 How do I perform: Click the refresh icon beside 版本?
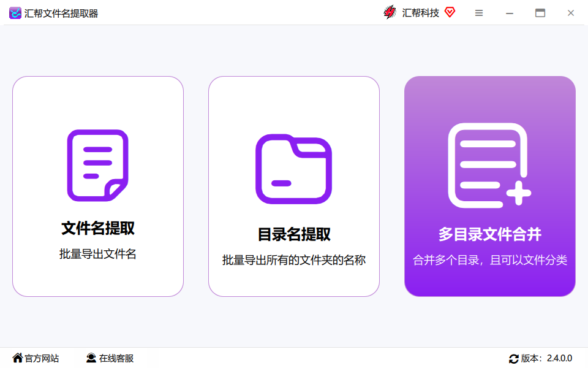pos(514,359)
